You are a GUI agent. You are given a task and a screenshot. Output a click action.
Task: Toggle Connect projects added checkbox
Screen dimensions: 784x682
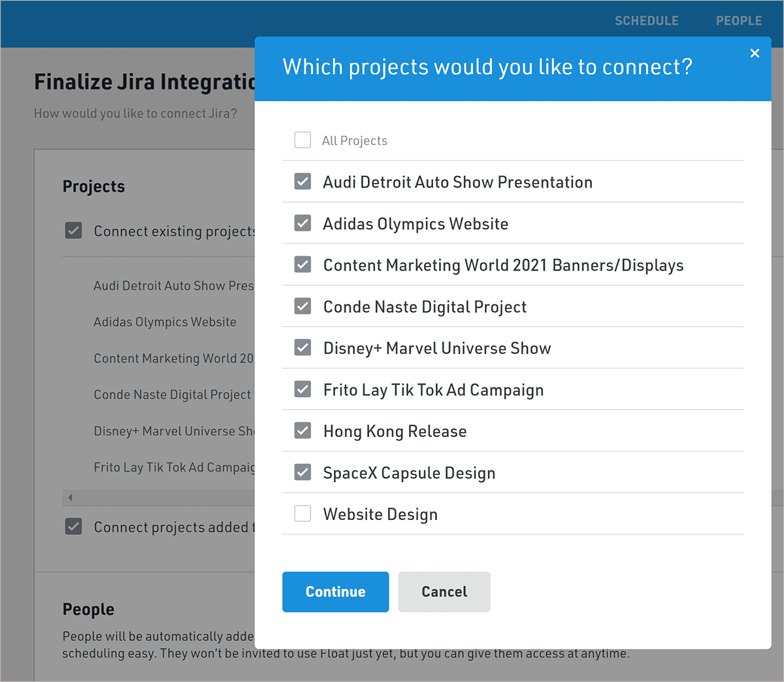point(74,527)
